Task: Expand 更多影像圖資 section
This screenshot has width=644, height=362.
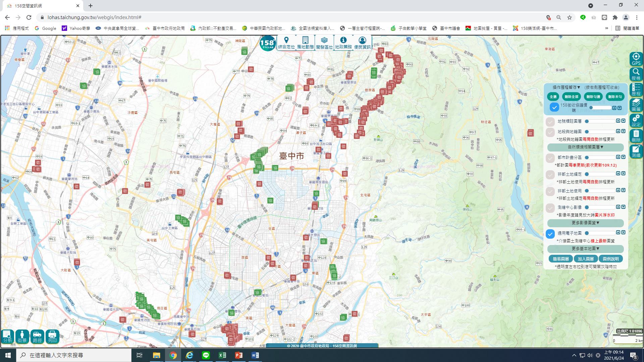Action: [x=585, y=223]
